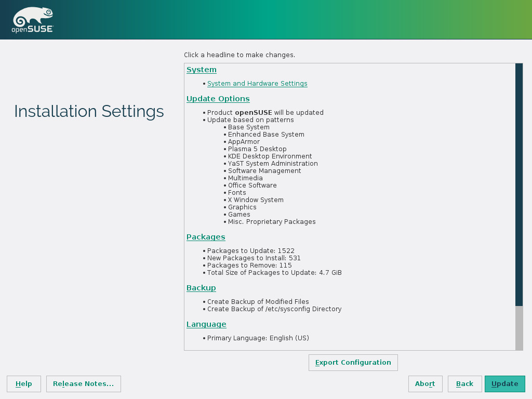Image resolution: width=532 pixels, height=399 pixels.
Task: Click the dark scrollbar thumb in settings list
Action: click(518, 184)
